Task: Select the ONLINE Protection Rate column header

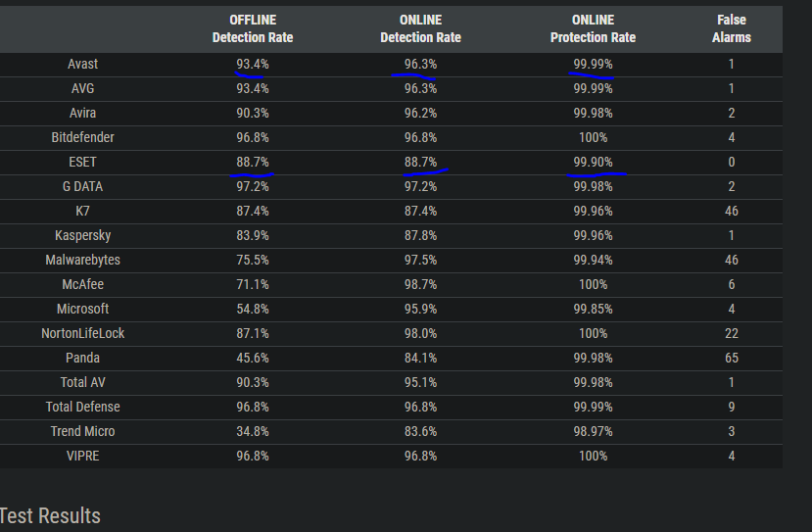Action: coord(593,28)
